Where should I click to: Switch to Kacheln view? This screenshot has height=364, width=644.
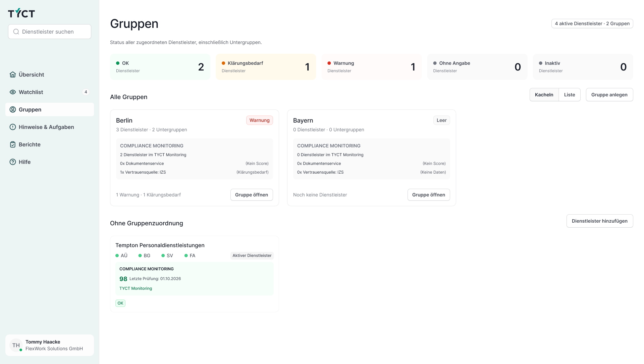[x=544, y=95]
